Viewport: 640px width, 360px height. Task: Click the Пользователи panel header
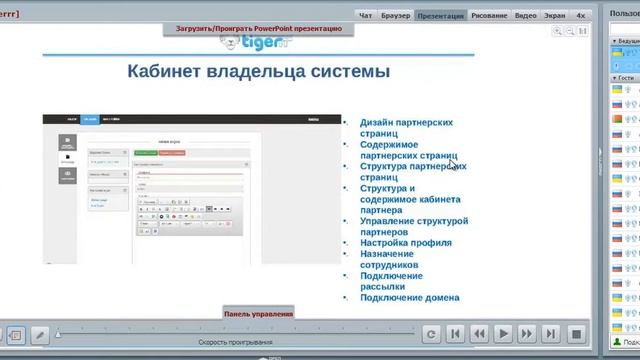[625, 13]
